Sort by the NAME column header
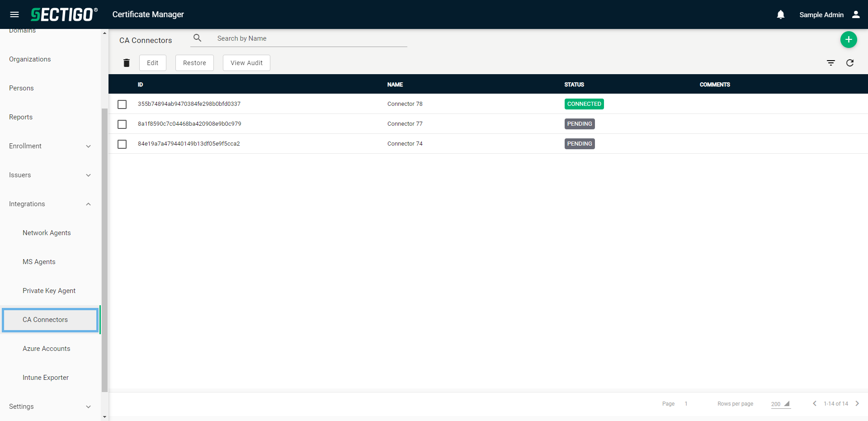Viewport: 868px width, 421px height. click(x=395, y=85)
